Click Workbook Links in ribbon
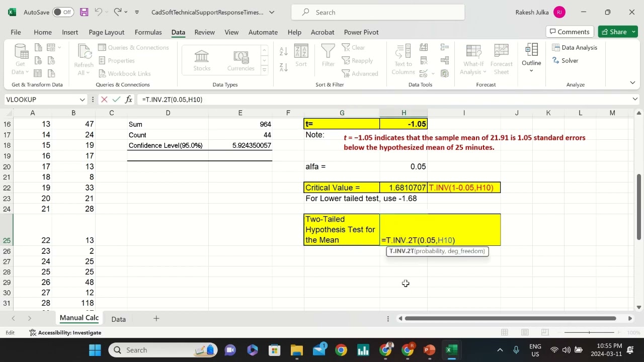The height and width of the screenshot is (362, 644). [124, 73]
